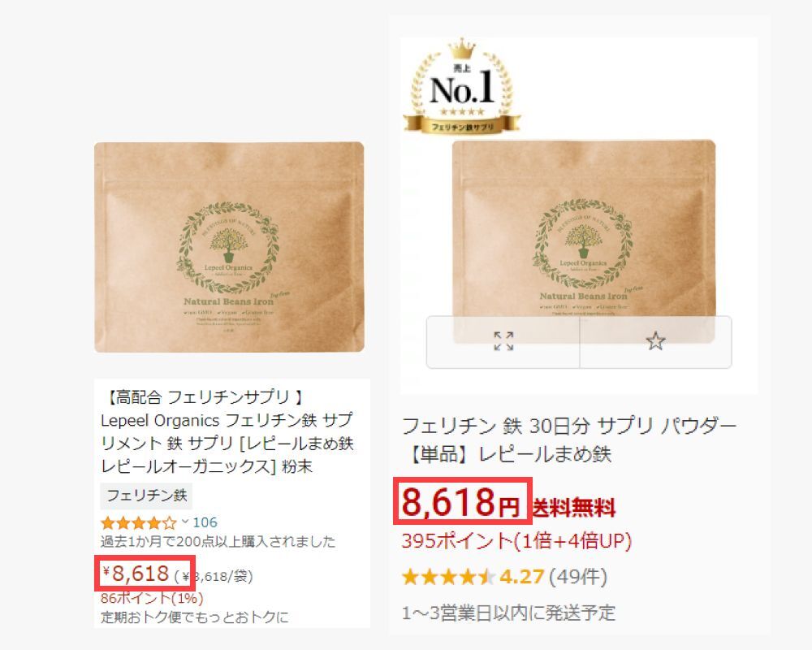812x650 pixels.
Task: Click the フェリチン鉄 tag label
Action: click(146, 496)
